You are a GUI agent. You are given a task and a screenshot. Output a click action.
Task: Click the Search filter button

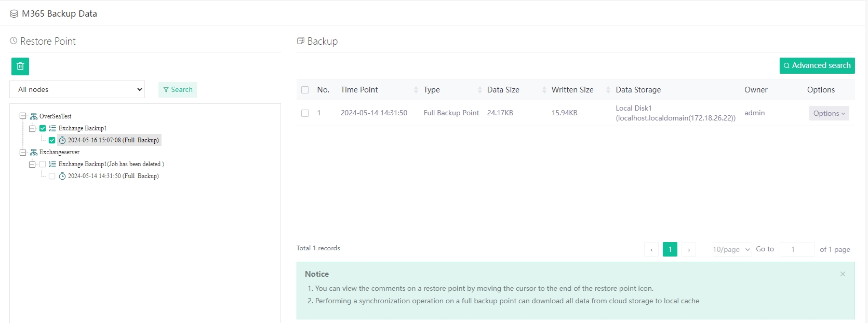pyautogui.click(x=178, y=89)
